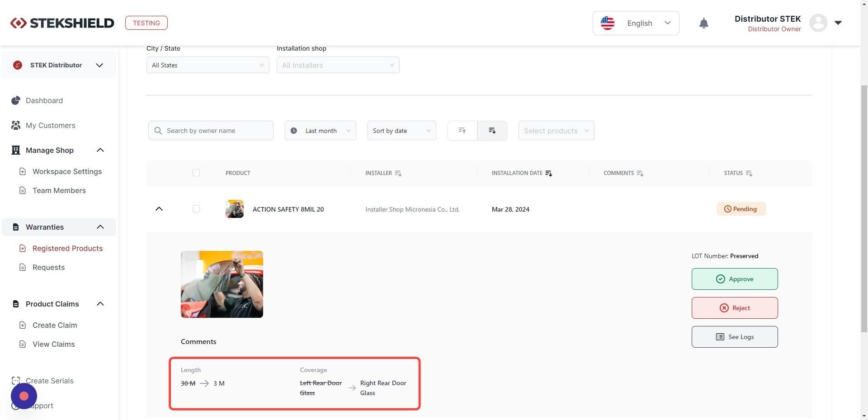Click the US flag icon
The width and height of the screenshot is (868, 420).
(x=607, y=23)
